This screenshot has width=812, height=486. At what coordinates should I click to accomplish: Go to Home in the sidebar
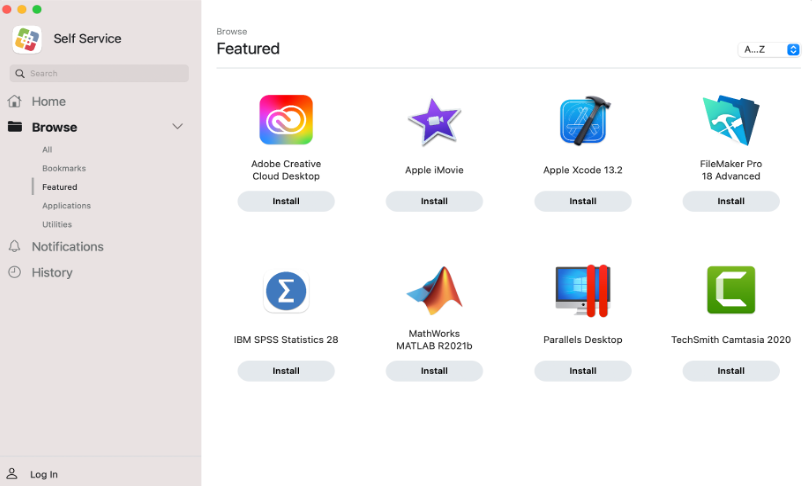click(48, 102)
